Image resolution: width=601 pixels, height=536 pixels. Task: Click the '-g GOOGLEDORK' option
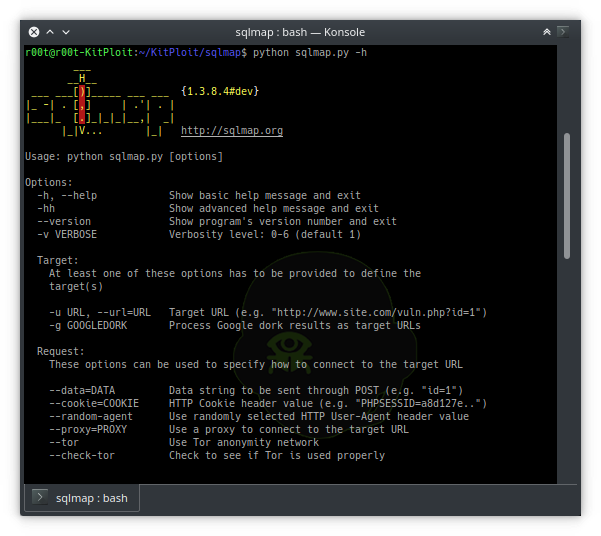point(88,326)
